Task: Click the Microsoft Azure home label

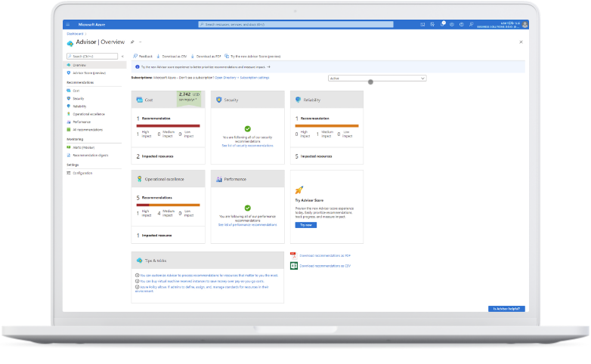Action: coord(91,24)
